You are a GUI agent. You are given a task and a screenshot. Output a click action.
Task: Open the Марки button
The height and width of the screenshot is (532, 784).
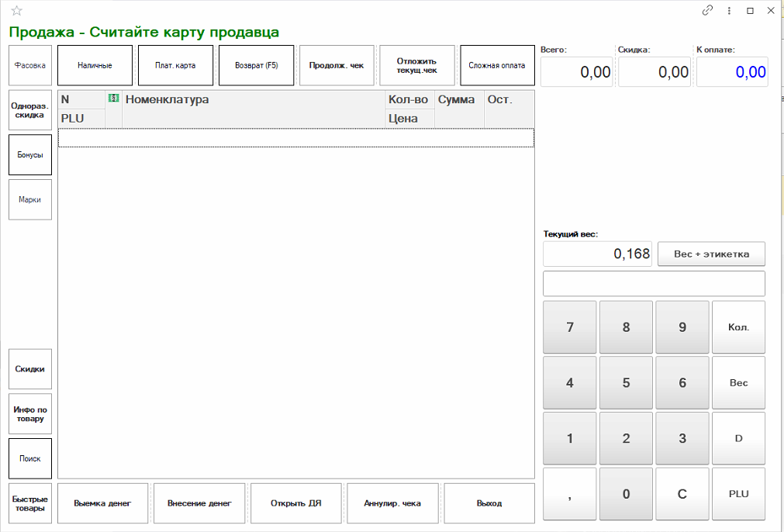click(30, 199)
